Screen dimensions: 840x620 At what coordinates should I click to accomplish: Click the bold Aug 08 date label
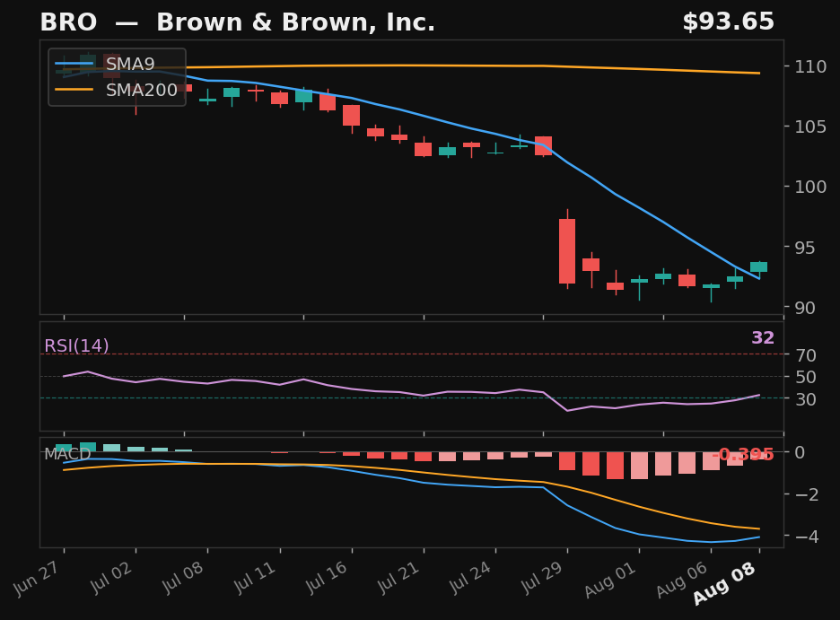pos(725,583)
